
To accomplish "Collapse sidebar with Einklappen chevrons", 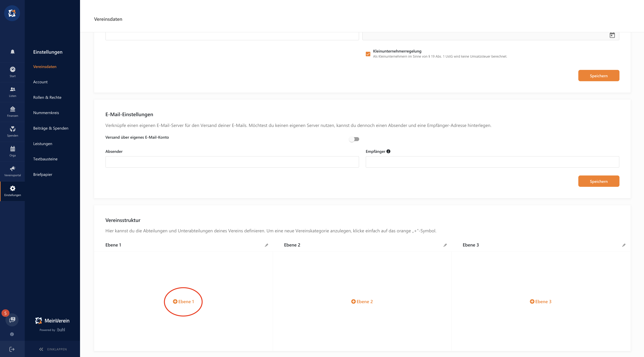I will tap(41, 349).
